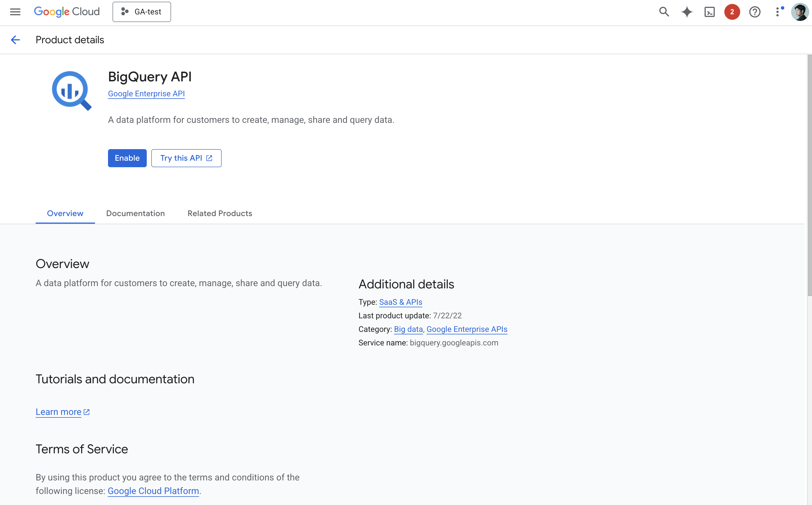The image size is (812, 505).
Task: Open the search magnifier icon
Action: 664,12
